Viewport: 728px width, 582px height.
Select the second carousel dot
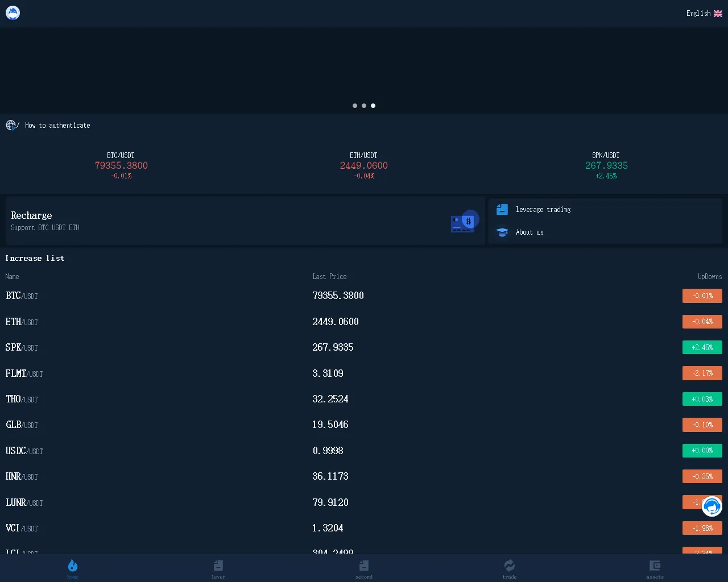pos(364,106)
